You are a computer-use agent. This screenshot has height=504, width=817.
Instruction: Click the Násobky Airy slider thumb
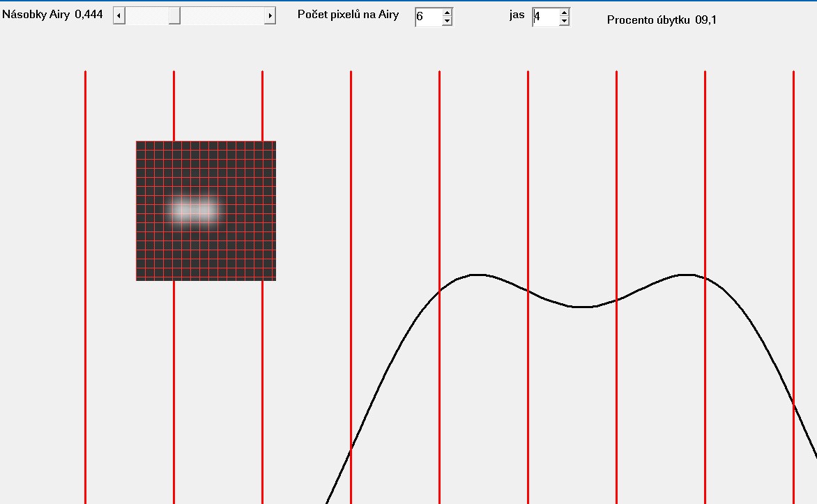(174, 16)
